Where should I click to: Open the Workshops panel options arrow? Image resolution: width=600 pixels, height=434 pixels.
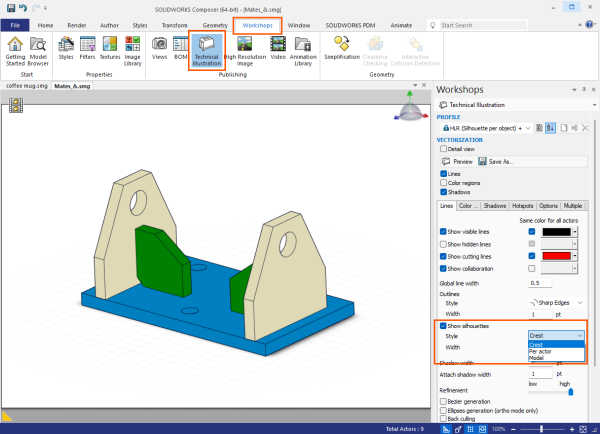[x=574, y=90]
